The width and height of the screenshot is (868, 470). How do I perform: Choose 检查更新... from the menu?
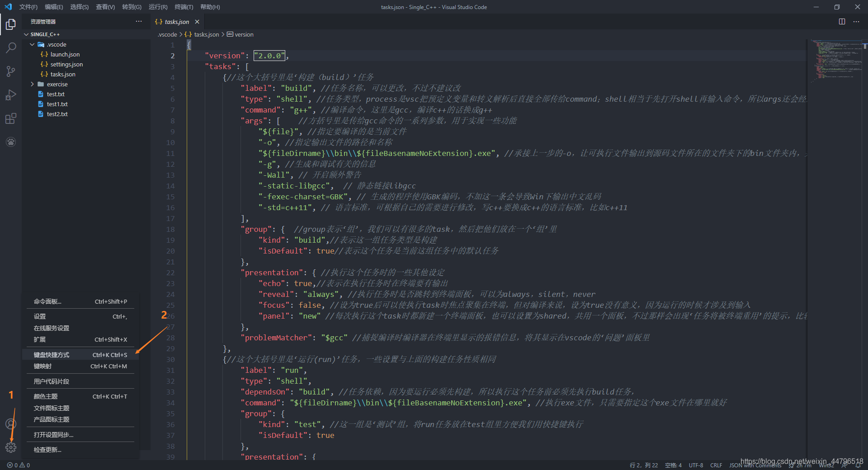pos(80,450)
